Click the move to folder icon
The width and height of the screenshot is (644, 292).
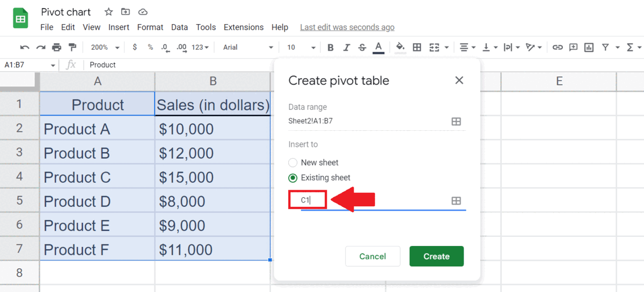coord(125,12)
